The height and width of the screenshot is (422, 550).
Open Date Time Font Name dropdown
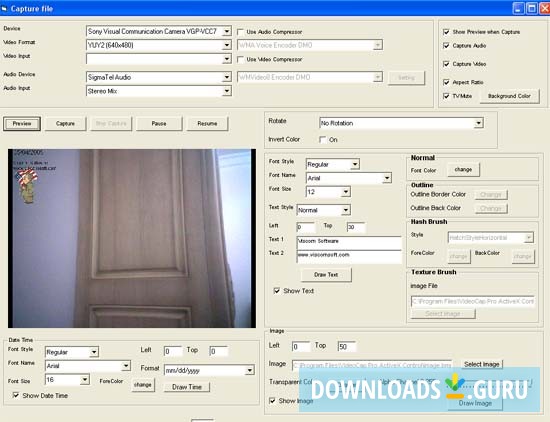click(126, 366)
